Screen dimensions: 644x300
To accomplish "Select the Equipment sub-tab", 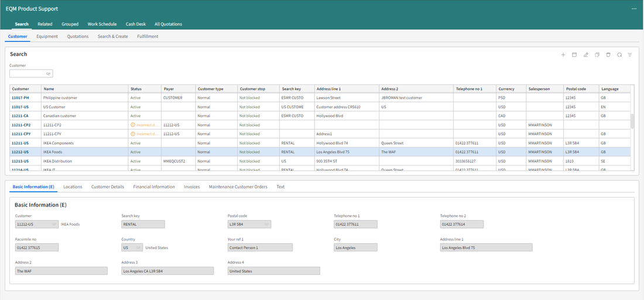I will click(47, 36).
